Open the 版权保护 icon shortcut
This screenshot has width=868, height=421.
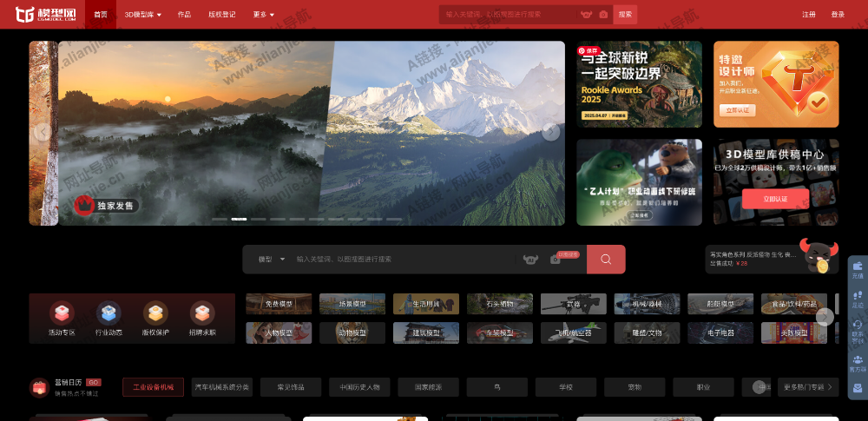pyautogui.click(x=155, y=319)
